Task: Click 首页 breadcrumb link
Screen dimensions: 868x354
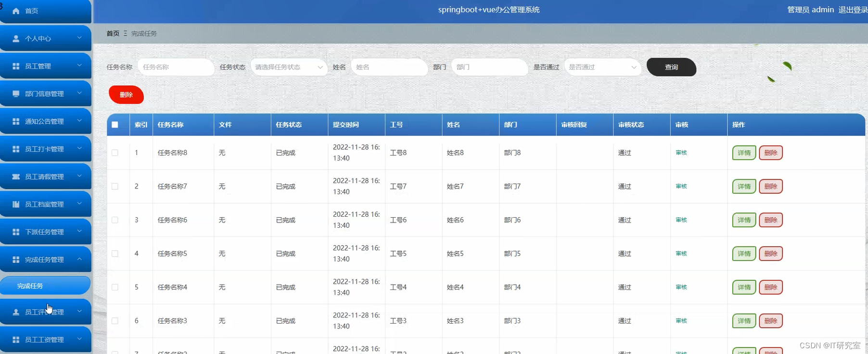Action: [x=113, y=33]
